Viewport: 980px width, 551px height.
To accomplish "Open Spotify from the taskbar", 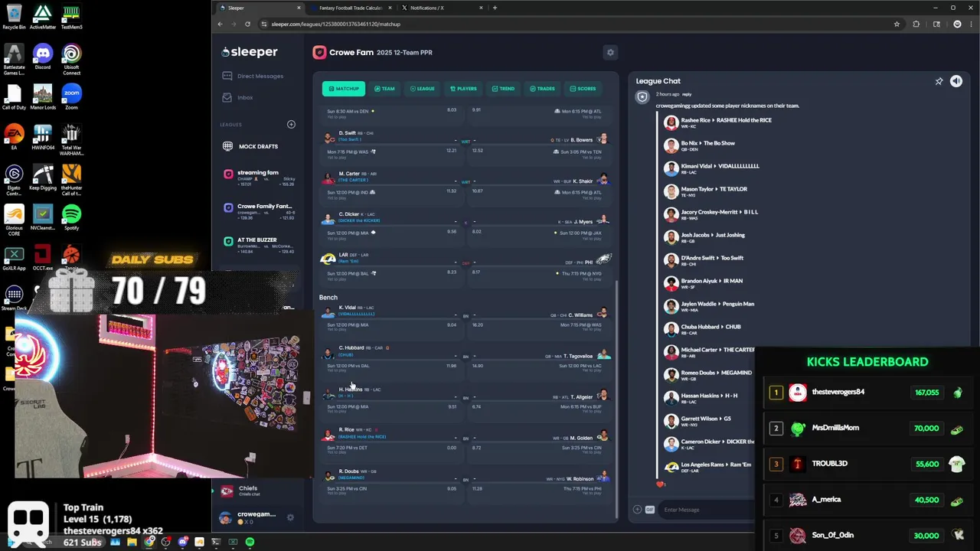I will pos(250,542).
